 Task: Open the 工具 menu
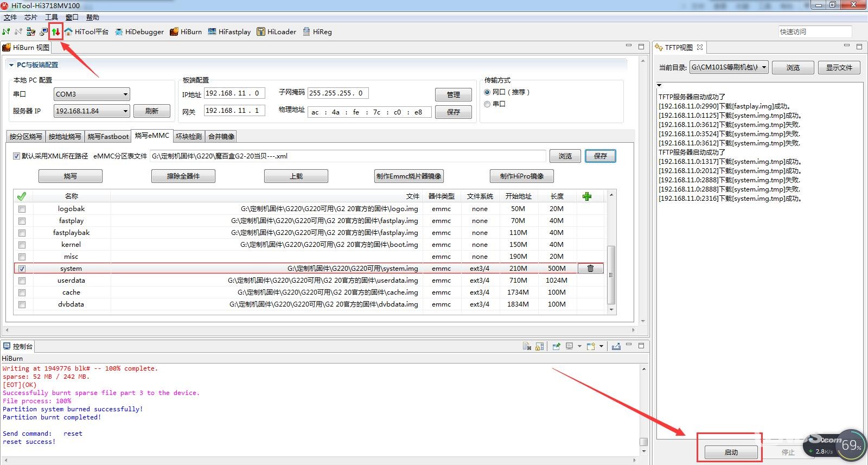pyautogui.click(x=52, y=17)
